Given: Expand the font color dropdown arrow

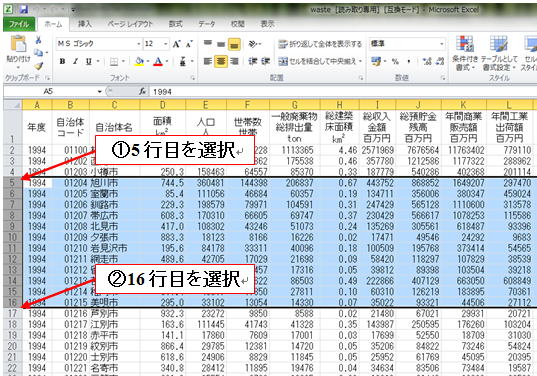Looking at the screenshot, I should click(x=167, y=62).
